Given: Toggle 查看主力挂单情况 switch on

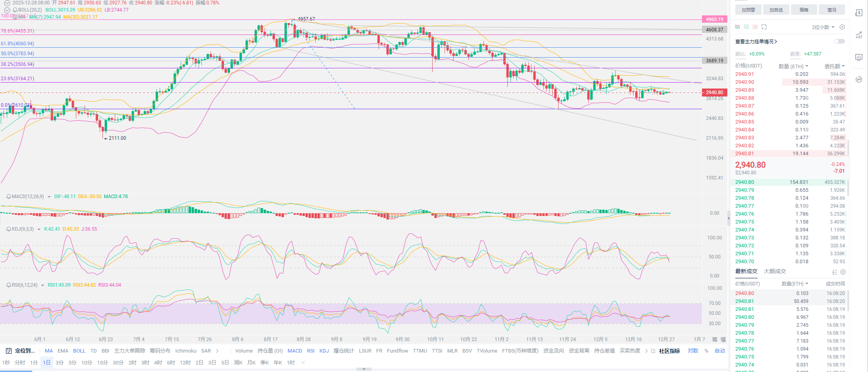Looking at the screenshot, I should tap(839, 41).
